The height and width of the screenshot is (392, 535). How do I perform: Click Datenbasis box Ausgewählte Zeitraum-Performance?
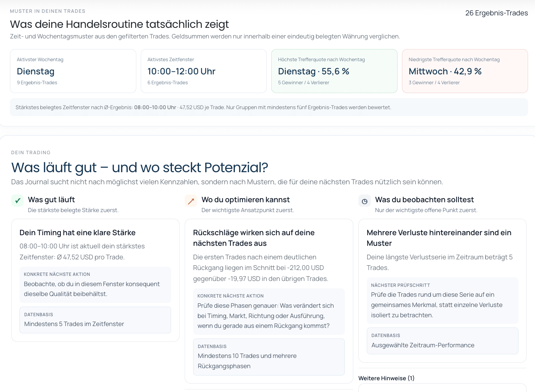[443, 341]
